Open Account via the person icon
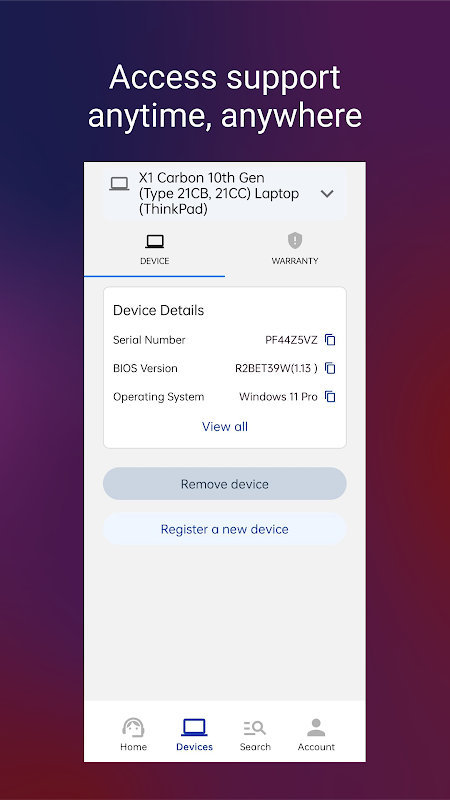450x800 pixels. [316, 727]
